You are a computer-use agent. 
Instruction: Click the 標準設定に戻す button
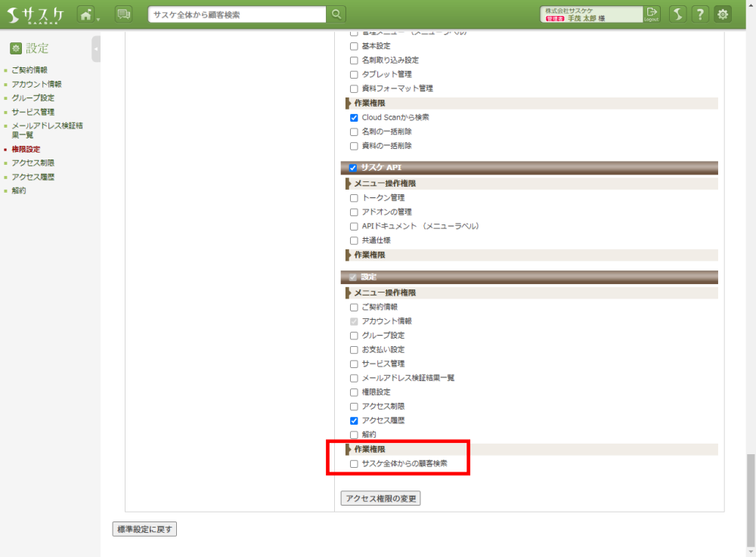144,529
